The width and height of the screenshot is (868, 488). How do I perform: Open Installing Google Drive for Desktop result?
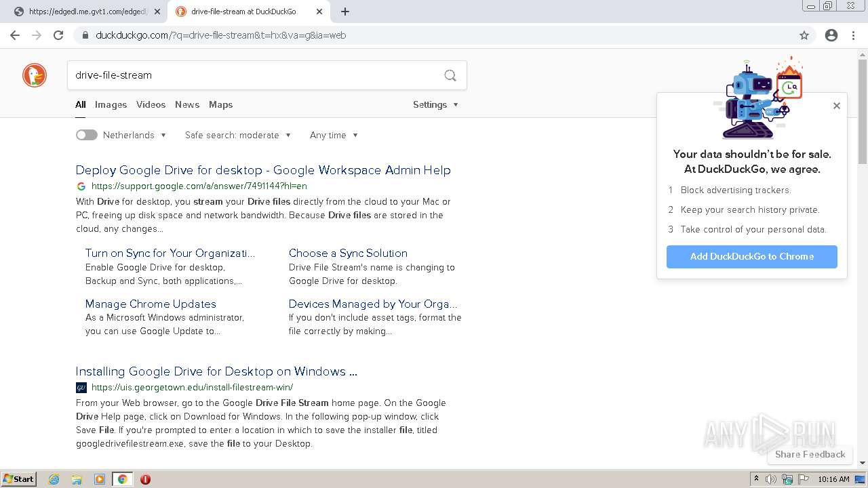pyautogui.click(x=216, y=371)
